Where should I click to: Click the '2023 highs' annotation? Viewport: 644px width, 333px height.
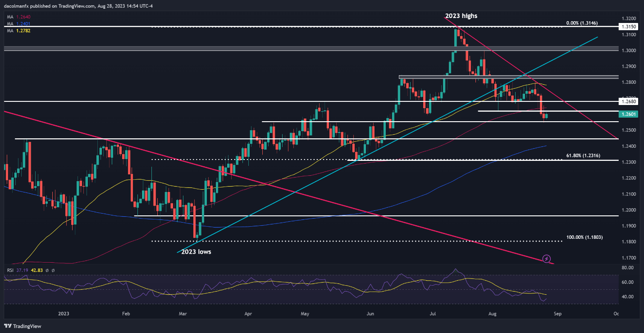461,16
